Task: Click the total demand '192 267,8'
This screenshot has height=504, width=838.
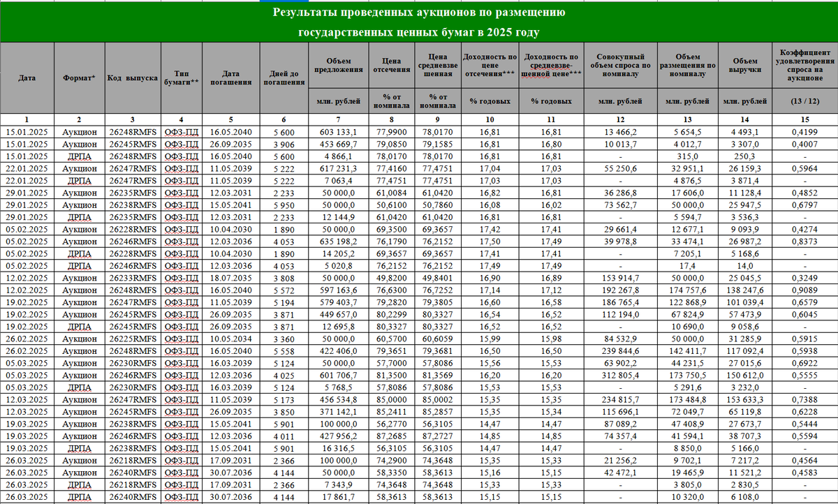Action: coord(619,290)
